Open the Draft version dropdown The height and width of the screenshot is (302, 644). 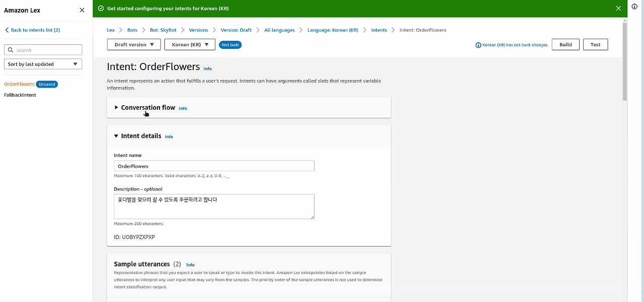134,45
